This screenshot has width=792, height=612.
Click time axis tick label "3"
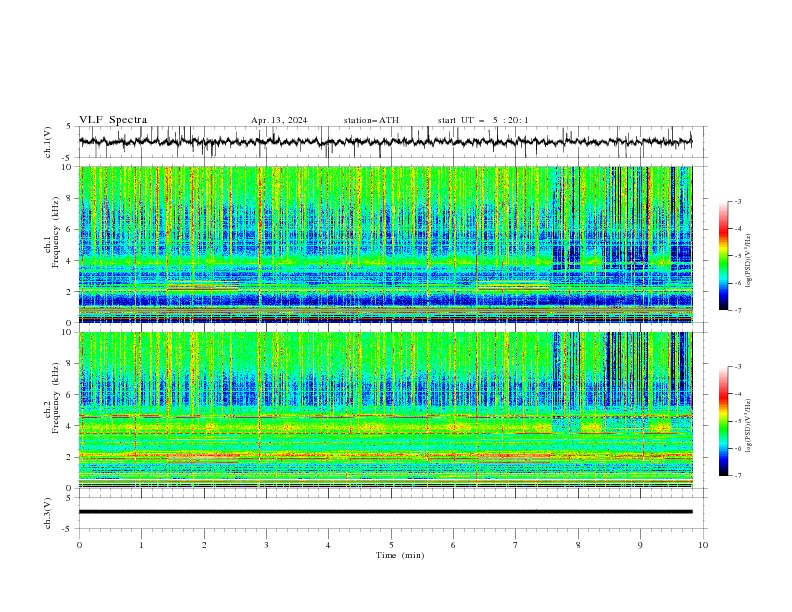point(266,545)
